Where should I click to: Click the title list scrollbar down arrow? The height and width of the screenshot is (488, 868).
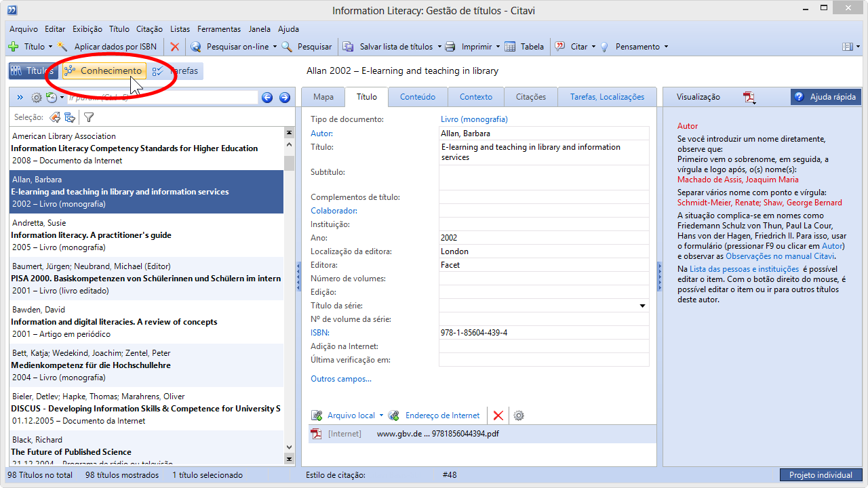coord(290,447)
